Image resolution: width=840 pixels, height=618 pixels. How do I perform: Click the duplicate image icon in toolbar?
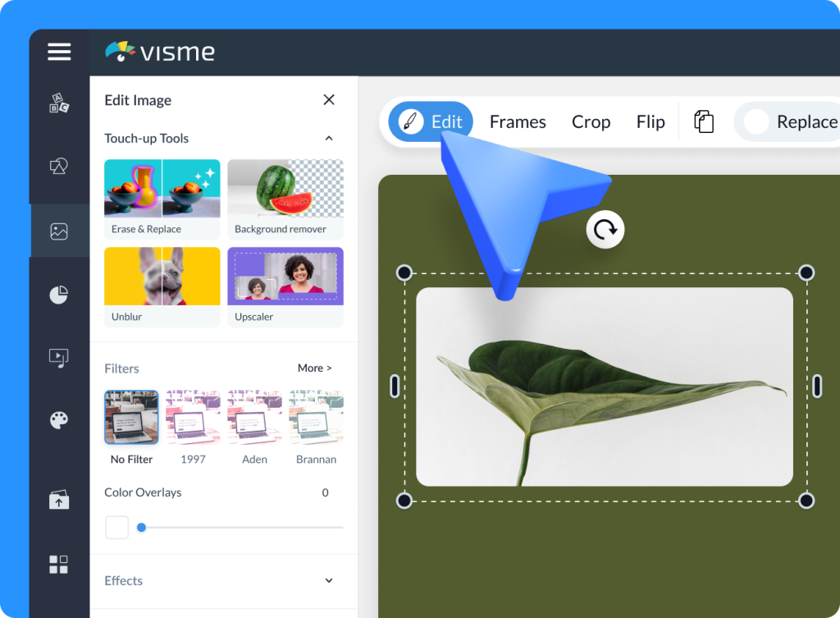coord(704,121)
